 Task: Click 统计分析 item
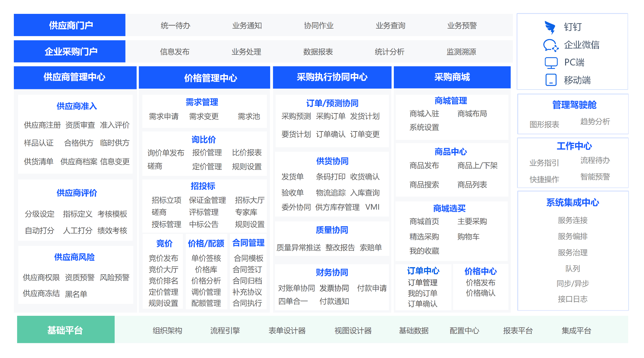pos(389,52)
